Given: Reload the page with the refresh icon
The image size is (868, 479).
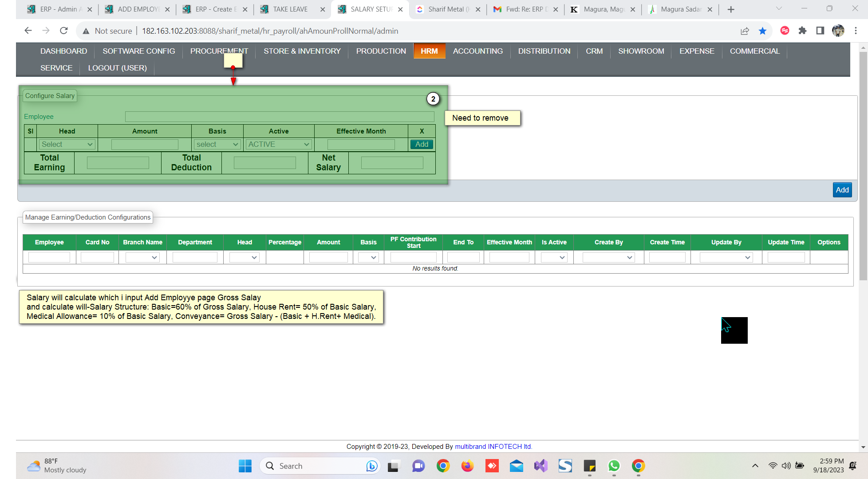Looking at the screenshot, I should point(64,31).
